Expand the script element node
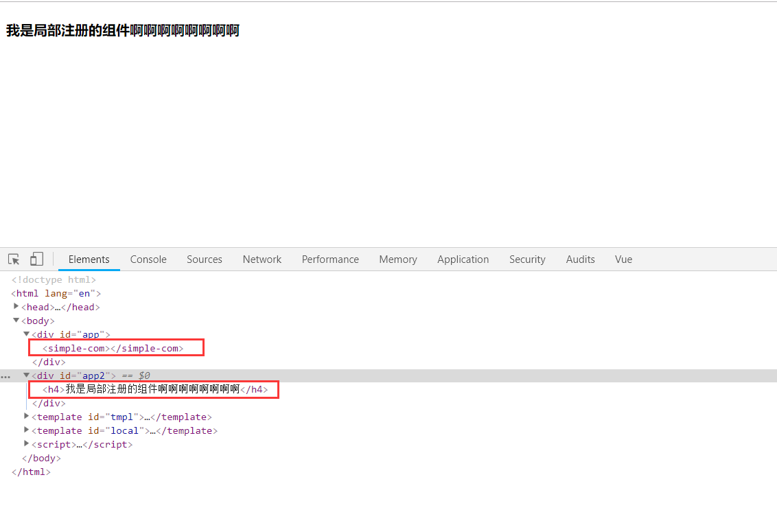This screenshot has width=777, height=532. click(27, 443)
